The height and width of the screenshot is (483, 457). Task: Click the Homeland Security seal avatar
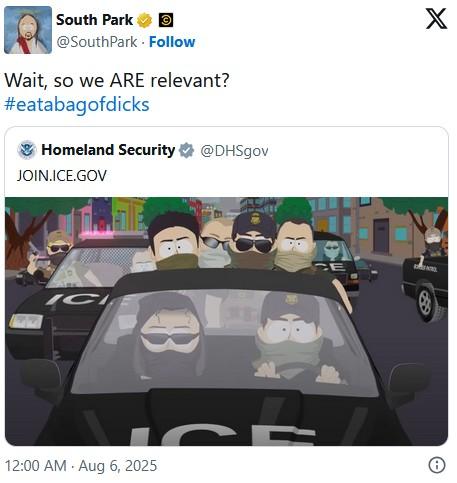click(27, 150)
